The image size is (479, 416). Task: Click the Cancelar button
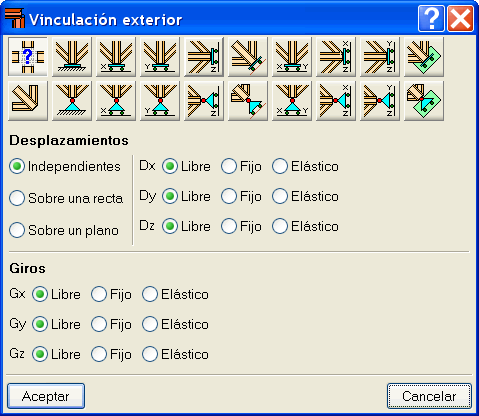click(x=429, y=396)
